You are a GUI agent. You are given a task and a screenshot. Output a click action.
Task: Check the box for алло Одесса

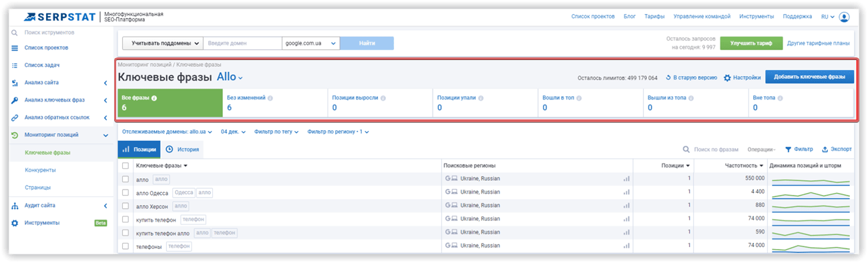(126, 192)
